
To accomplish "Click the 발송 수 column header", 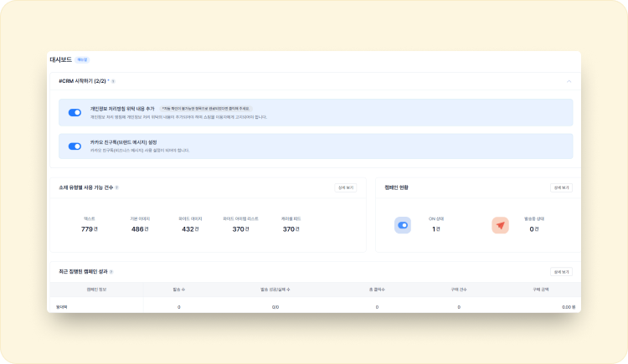I will coord(179,289).
